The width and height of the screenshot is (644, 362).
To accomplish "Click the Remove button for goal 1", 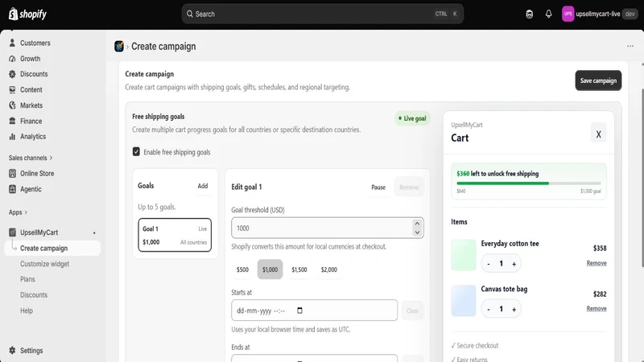I will coord(409,187).
